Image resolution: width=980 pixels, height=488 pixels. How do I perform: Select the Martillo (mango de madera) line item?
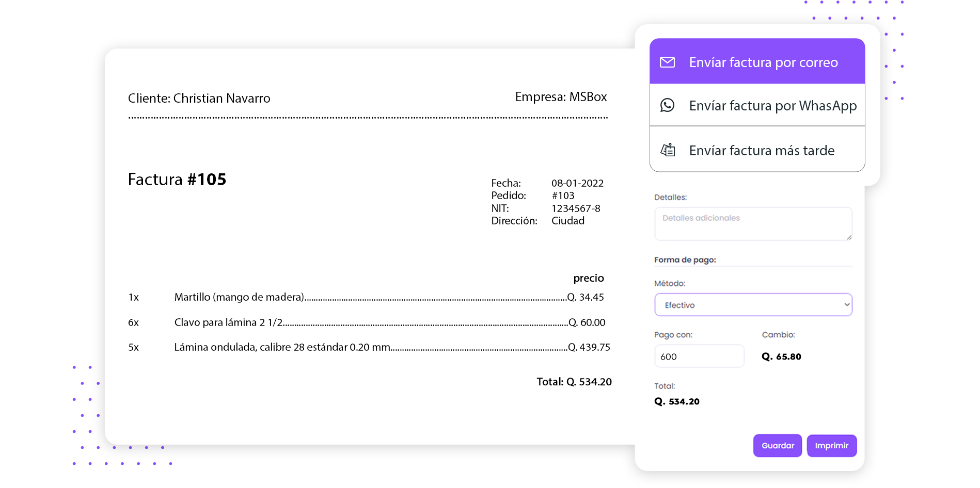(239, 297)
